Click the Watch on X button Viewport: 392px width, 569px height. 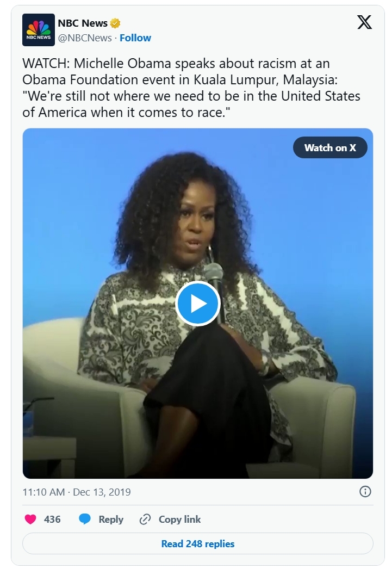(x=330, y=148)
